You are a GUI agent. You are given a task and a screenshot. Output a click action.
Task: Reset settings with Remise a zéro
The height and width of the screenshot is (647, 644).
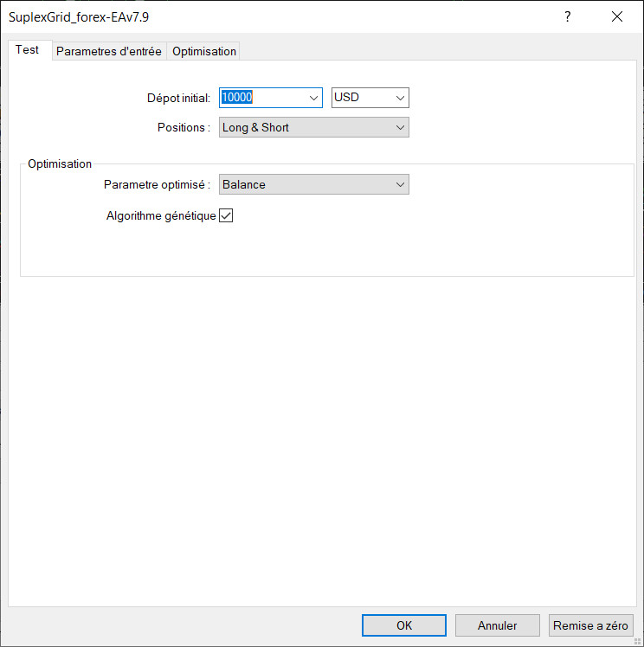click(592, 625)
